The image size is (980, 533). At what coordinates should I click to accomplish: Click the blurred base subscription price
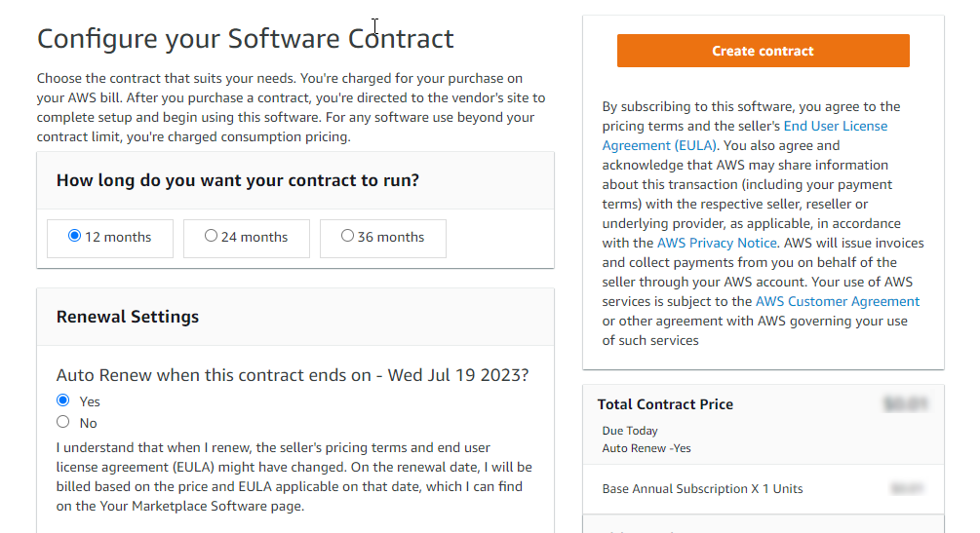coord(907,488)
